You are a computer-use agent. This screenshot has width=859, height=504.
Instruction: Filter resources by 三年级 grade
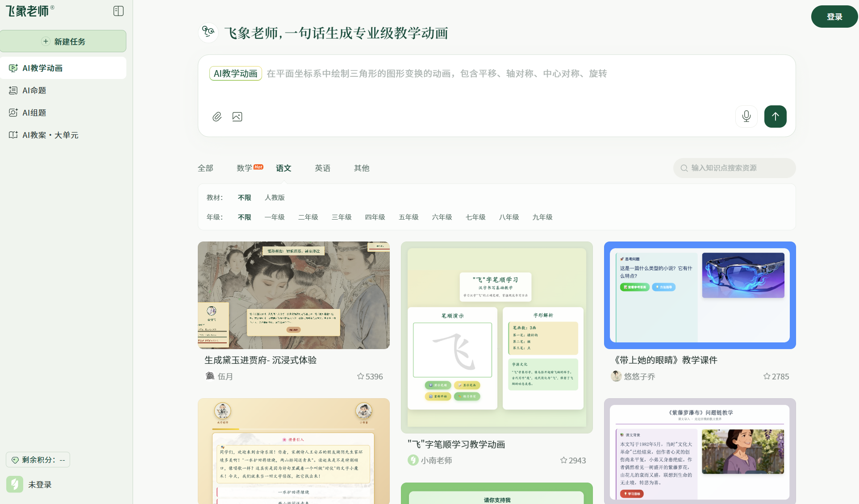click(x=341, y=217)
